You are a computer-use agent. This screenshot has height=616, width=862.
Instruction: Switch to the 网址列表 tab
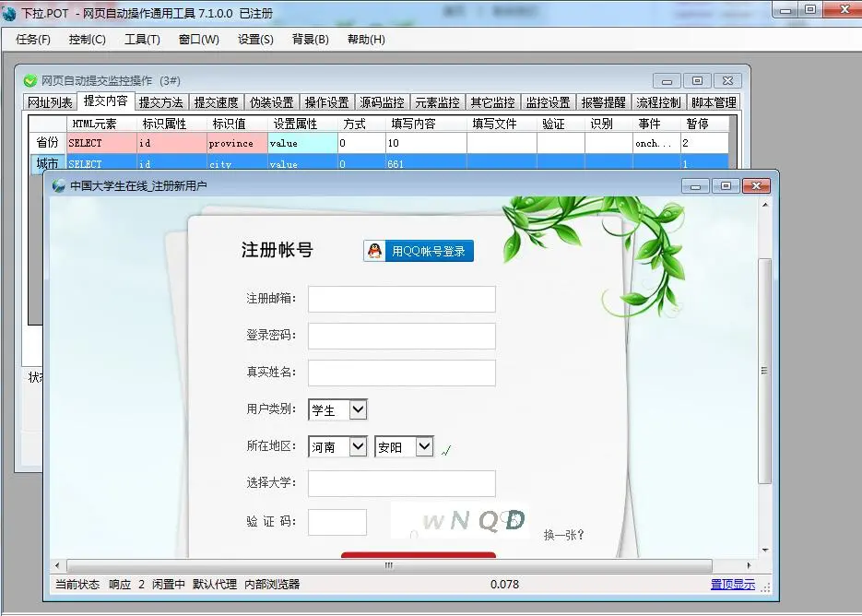50,102
